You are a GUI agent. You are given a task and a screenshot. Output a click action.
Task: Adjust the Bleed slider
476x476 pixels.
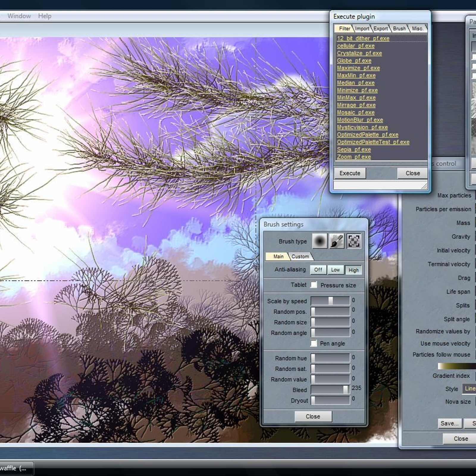point(330,389)
